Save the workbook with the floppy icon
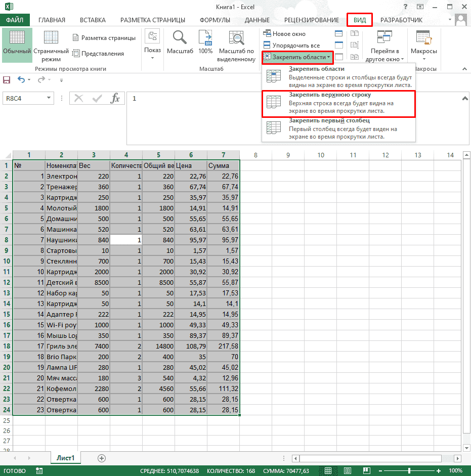The width and height of the screenshot is (471, 476). pyautogui.click(x=7, y=80)
